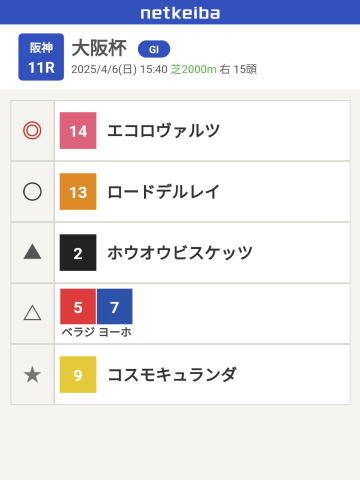Click the 大阪杯 race title
360x480 pixels.
99,48
